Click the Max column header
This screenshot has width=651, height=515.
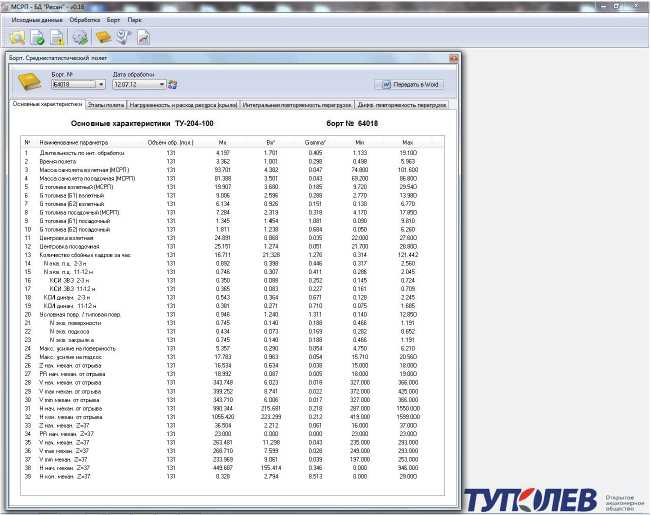point(408,142)
